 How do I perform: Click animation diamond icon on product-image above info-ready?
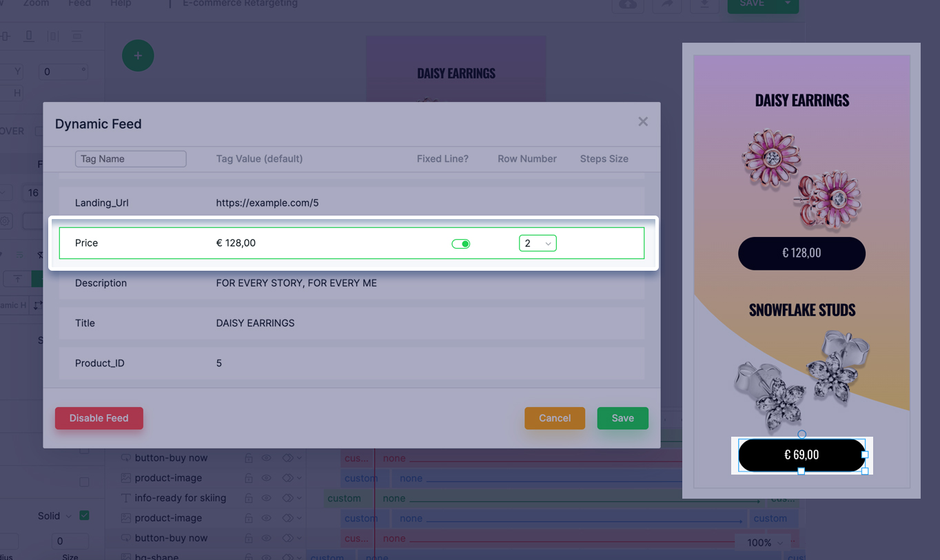pos(287,478)
